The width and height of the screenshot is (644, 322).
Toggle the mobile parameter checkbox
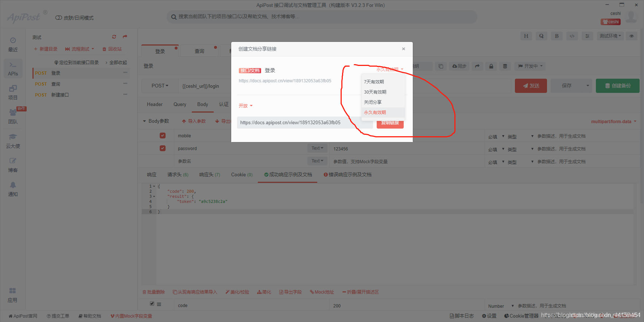coord(163,136)
